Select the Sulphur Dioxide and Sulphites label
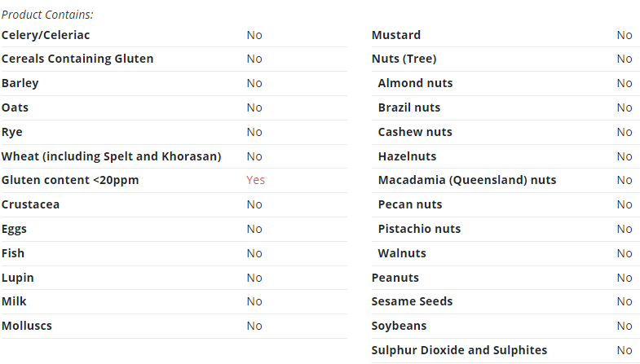Image resolution: width=640 pixels, height=364 pixels. (x=459, y=350)
